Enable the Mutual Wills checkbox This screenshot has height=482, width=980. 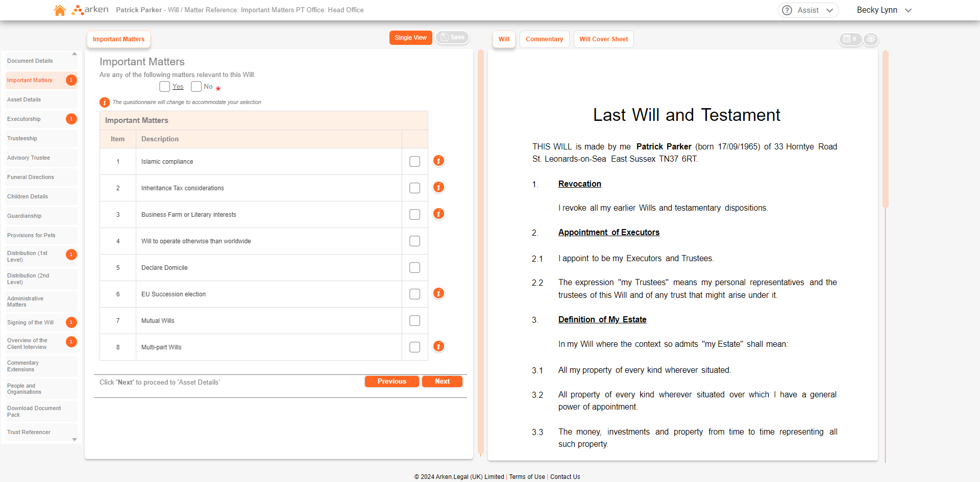[x=415, y=321]
